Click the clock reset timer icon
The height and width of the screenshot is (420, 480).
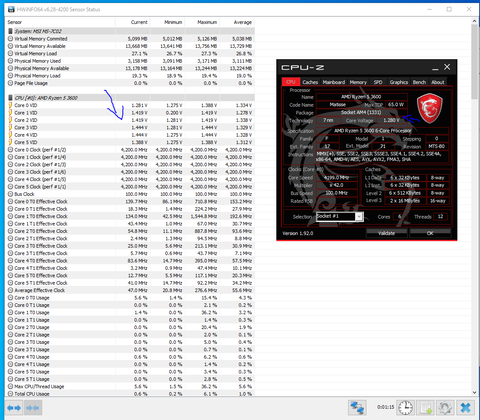pyautogui.click(x=405, y=407)
